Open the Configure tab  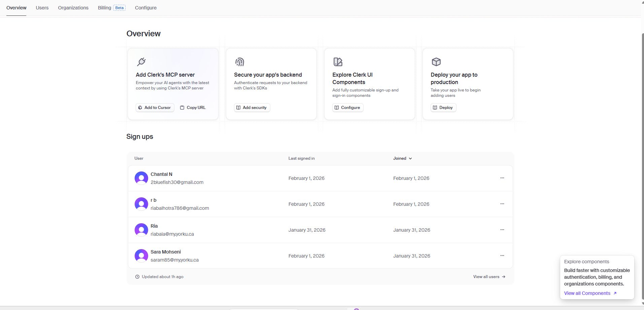(146, 8)
